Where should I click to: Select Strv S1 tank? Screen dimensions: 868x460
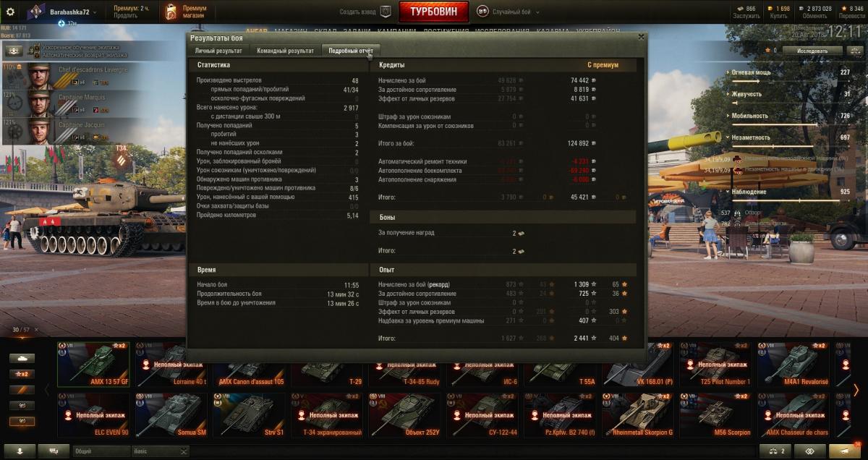pyautogui.click(x=250, y=415)
